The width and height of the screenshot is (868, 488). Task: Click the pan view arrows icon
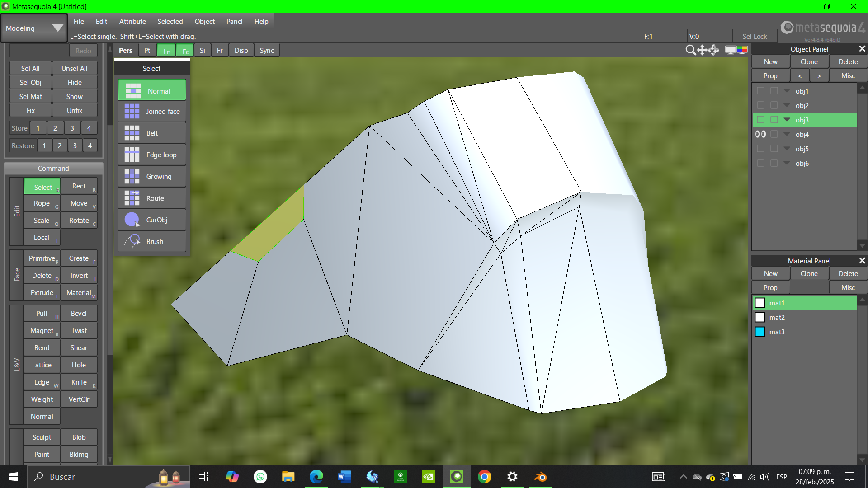point(702,50)
